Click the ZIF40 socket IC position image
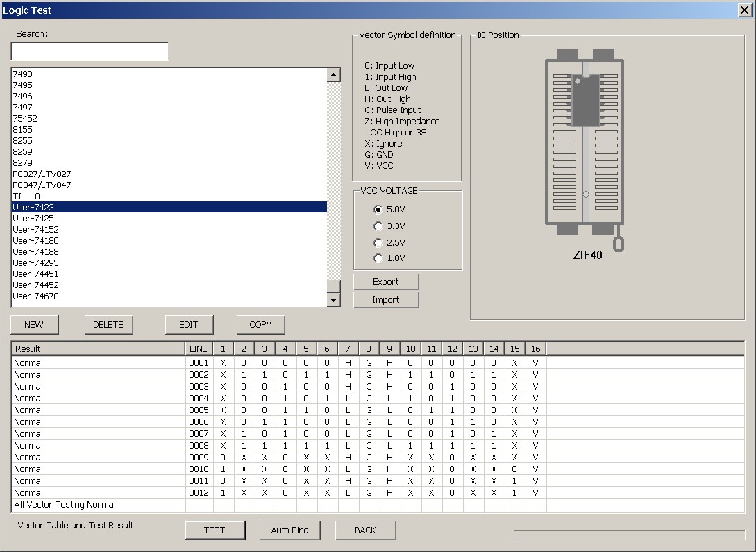Screen dimensions: 756x552 (587, 142)
